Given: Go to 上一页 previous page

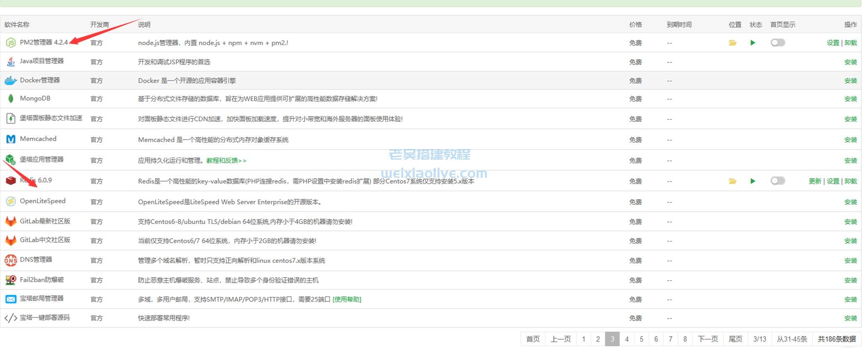Looking at the screenshot, I should pyautogui.click(x=561, y=339).
